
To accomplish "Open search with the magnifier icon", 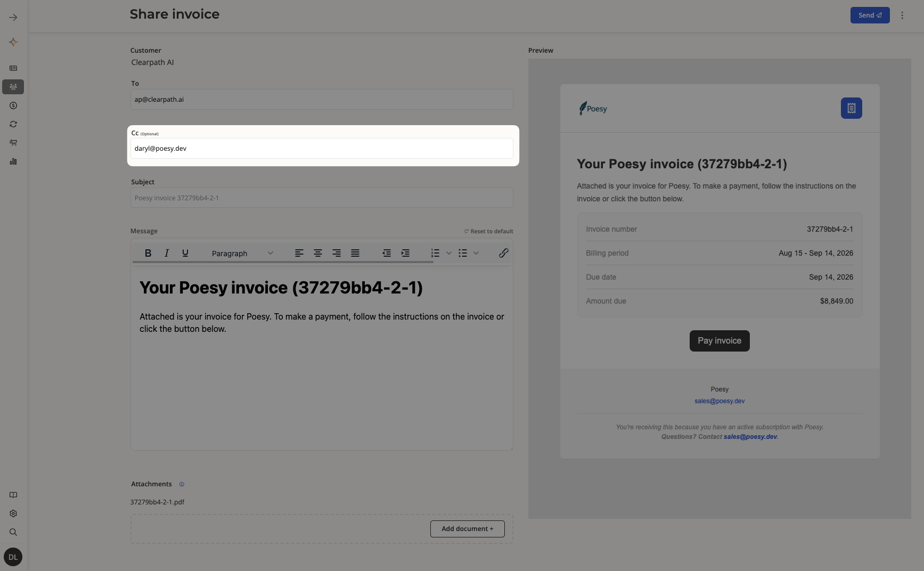I will (x=13, y=532).
